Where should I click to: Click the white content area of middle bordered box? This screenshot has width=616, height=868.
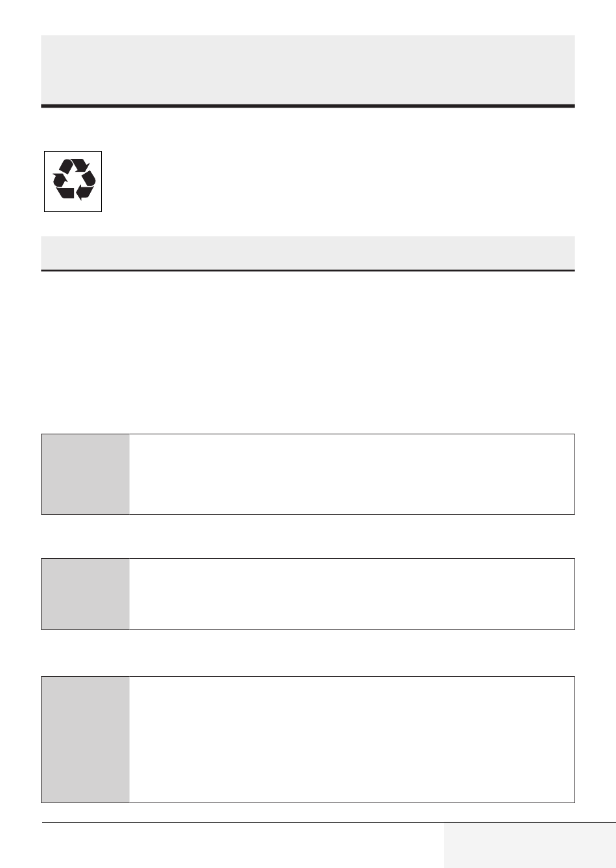[351, 594]
